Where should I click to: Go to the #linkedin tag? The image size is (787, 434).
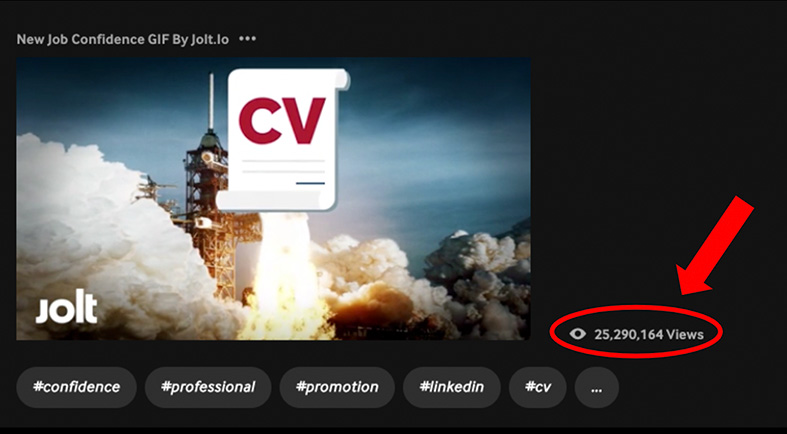452,387
